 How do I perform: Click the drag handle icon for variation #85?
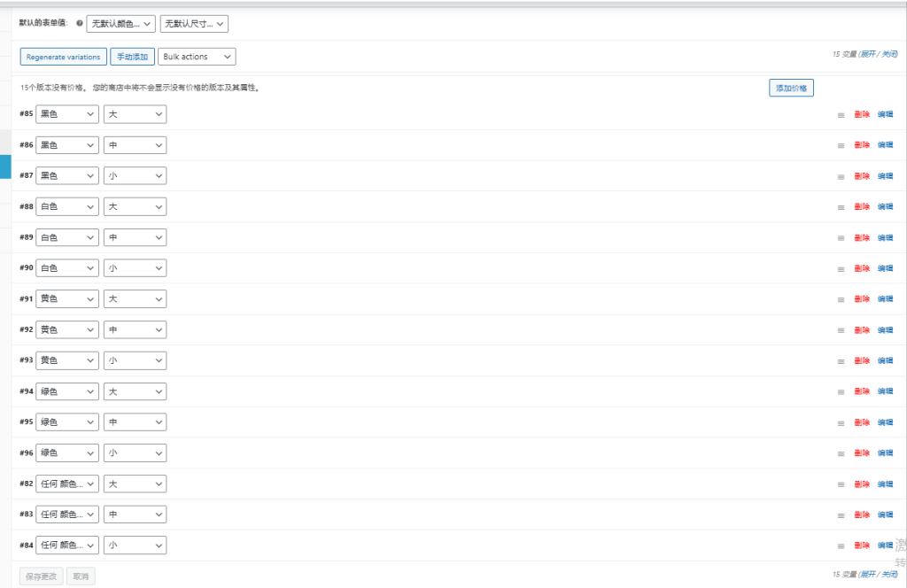(x=841, y=114)
